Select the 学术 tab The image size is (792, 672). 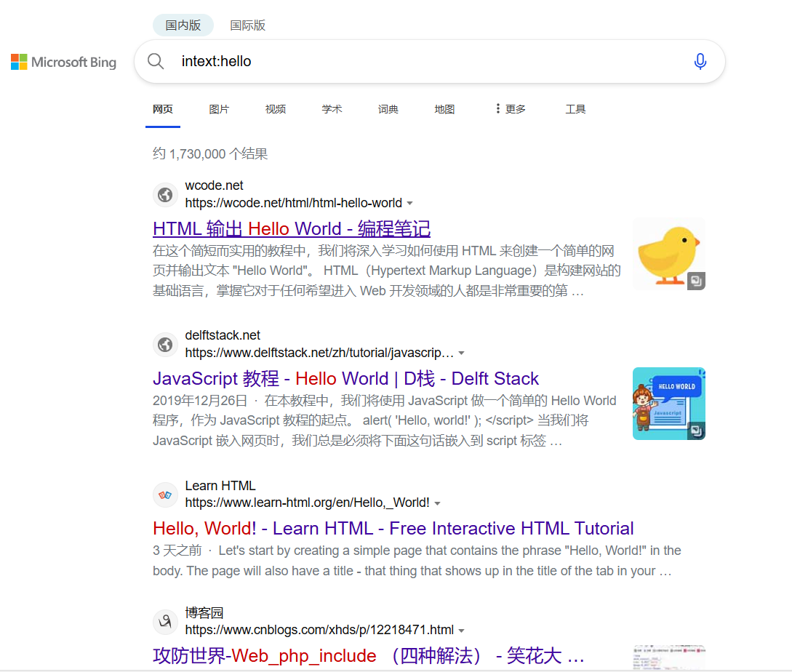point(332,109)
